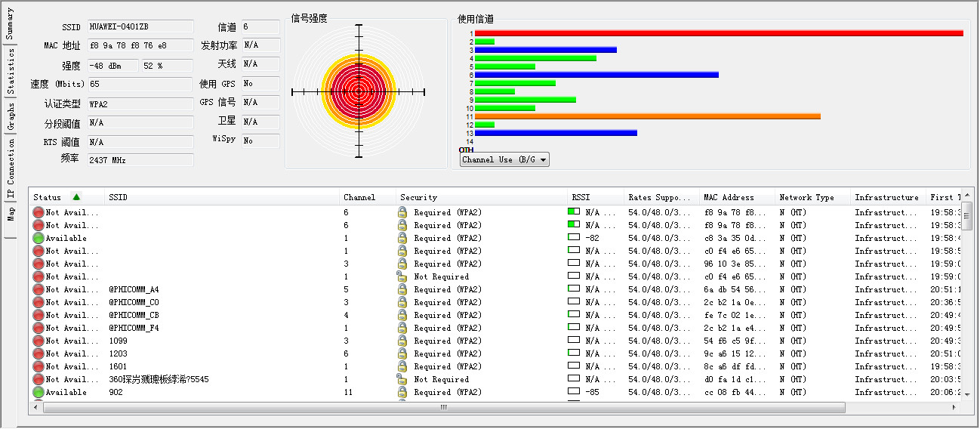Click the red status icon for @PHICOMM_A4

(39, 289)
